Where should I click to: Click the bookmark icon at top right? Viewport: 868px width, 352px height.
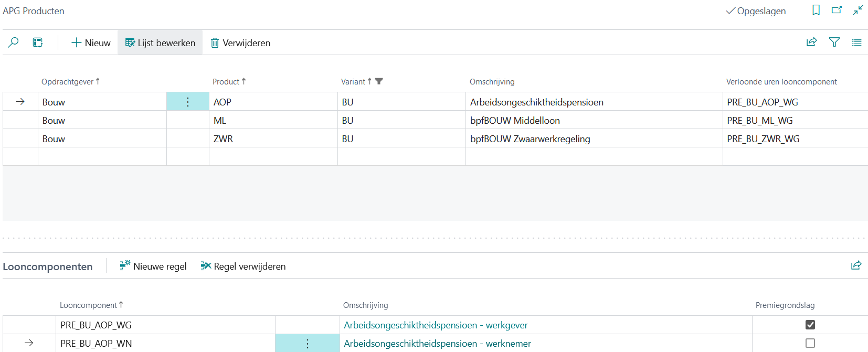pyautogui.click(x=816, y=10)
